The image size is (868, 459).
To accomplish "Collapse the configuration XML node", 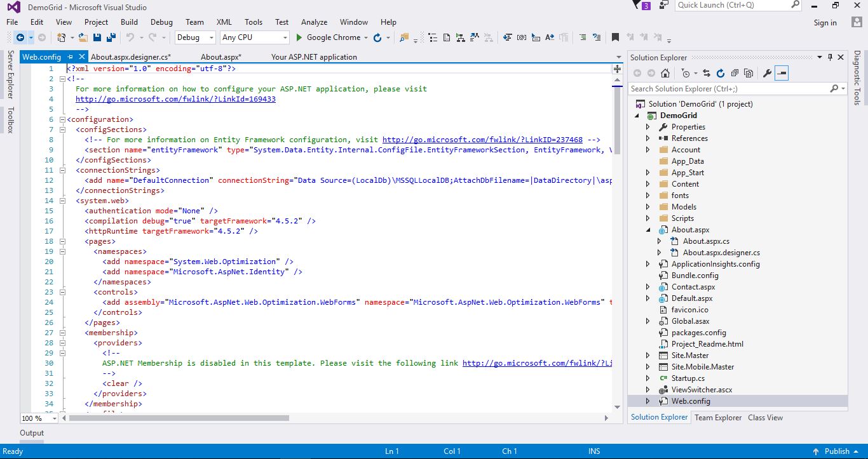I will 62,119.
